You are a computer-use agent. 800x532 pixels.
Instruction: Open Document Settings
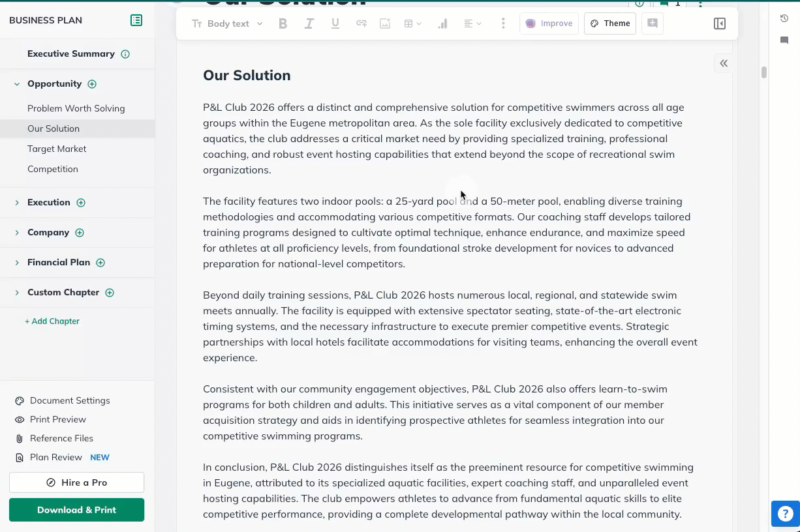click(x=70, y=400)
